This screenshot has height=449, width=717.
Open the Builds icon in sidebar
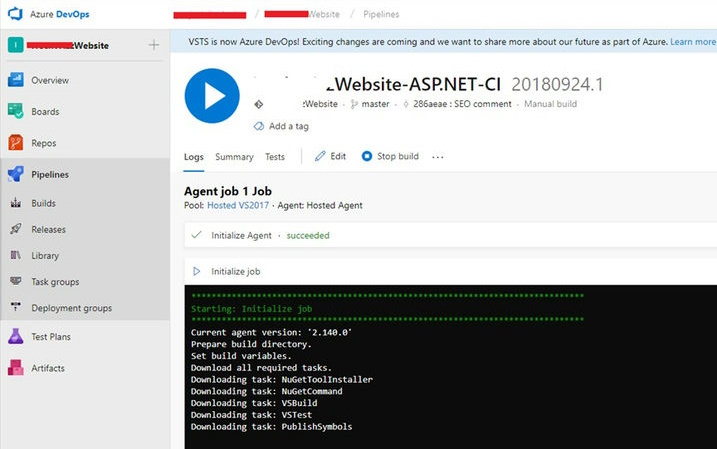(x=16, y=203)
